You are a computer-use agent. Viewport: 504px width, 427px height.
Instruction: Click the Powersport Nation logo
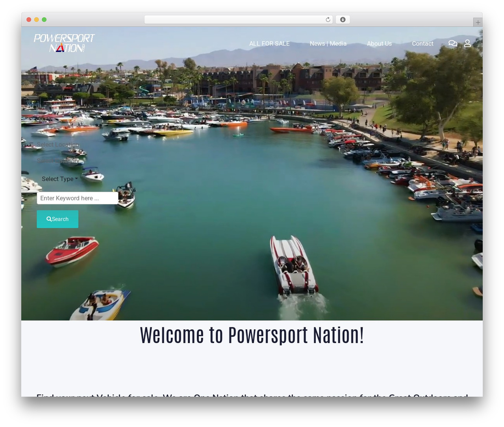64,43
